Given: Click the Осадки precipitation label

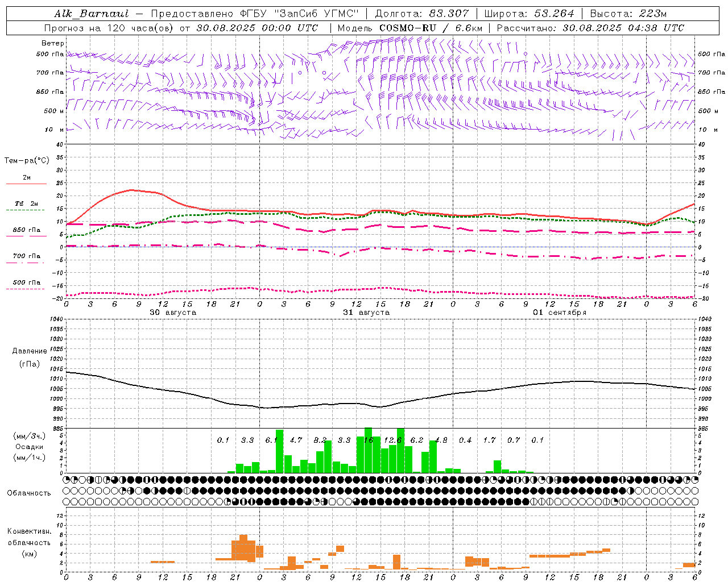Looking at the screenshot, I should pyautogui.click(x=30, y=447).
